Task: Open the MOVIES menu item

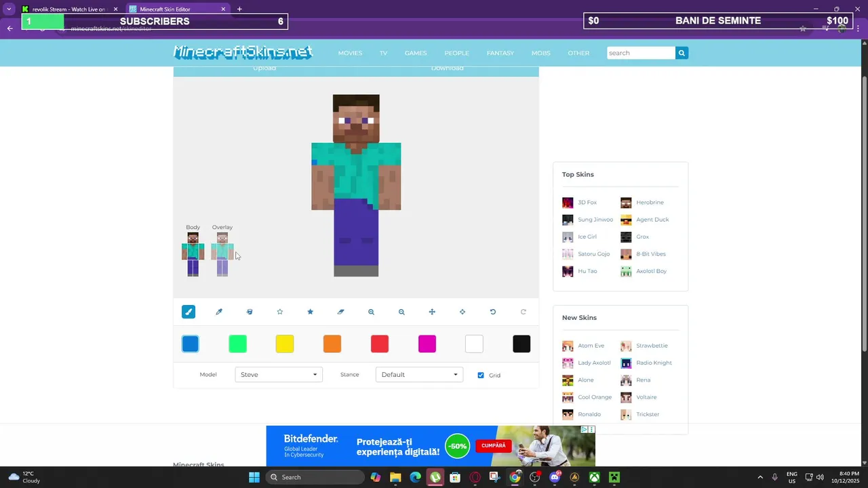Action: click(x=350, y=53)
